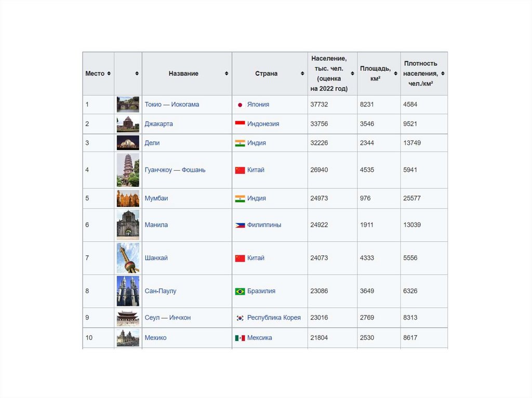The image size is (532, 398).
Task: Click the Philippines flag icon
Action: coord(240,225)
